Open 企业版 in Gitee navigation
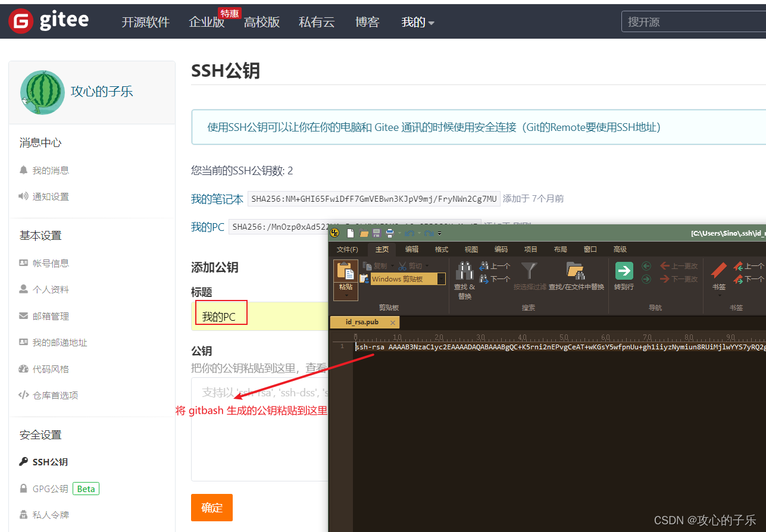 pyautogui.click(x=207, y=22)
